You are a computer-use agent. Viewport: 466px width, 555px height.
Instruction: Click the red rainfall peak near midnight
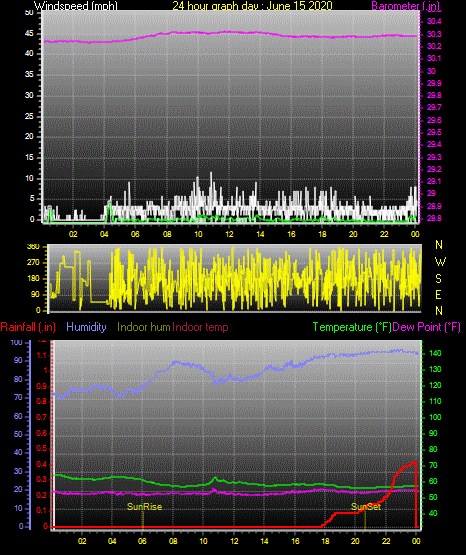click(x=414, y=462)
